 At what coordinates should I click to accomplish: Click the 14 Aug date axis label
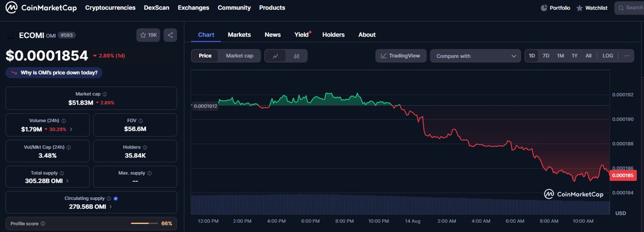(x=413, y=221)
